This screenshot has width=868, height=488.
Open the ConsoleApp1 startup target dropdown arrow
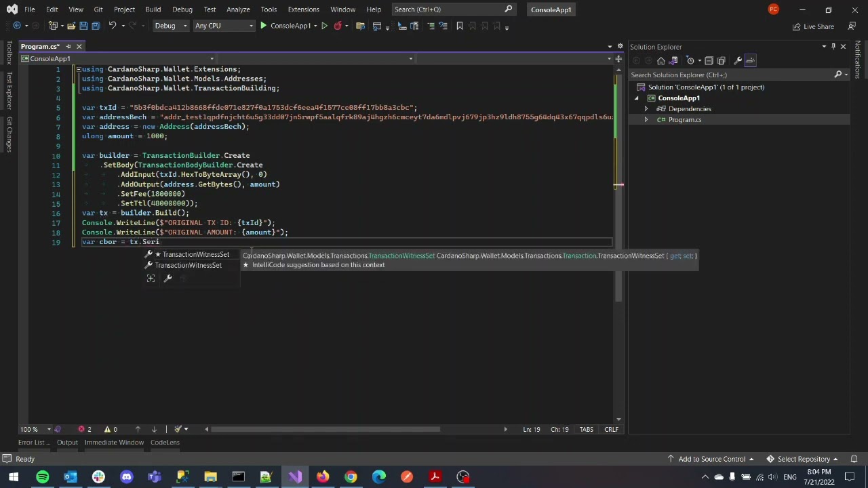click(x=315, y=26)
